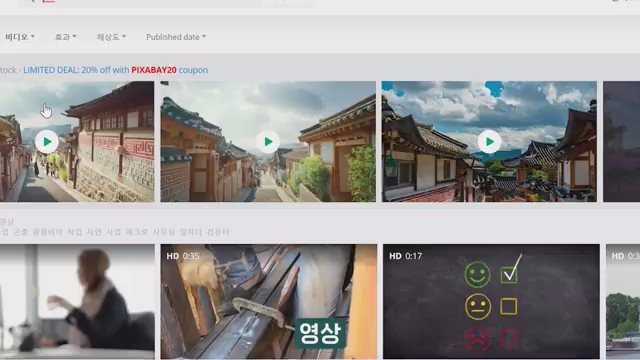Screen dimensions: 640x360
Task: Select the 매크로 tag
Action: click(x=136, y=232)
